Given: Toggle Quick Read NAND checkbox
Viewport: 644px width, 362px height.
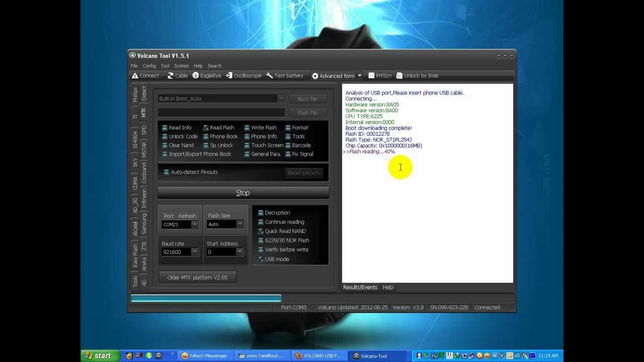Looking at the screenshot, I should pos(261,231).
